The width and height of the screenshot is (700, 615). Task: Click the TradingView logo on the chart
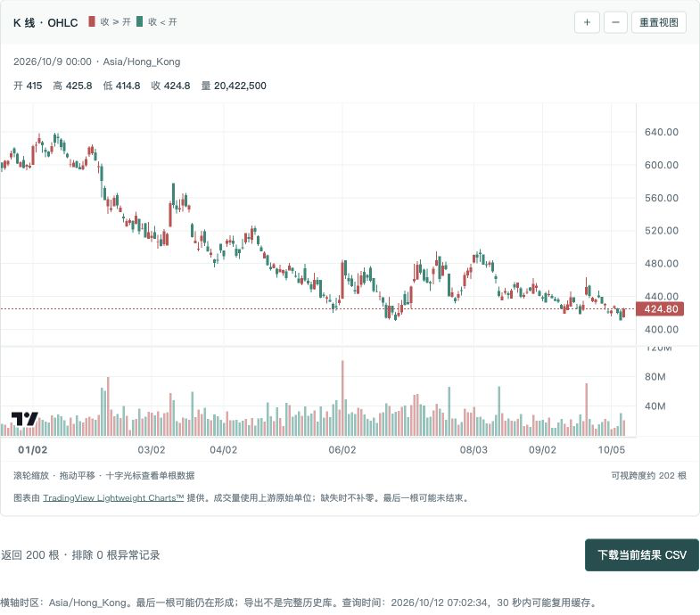tap(25, 419)
